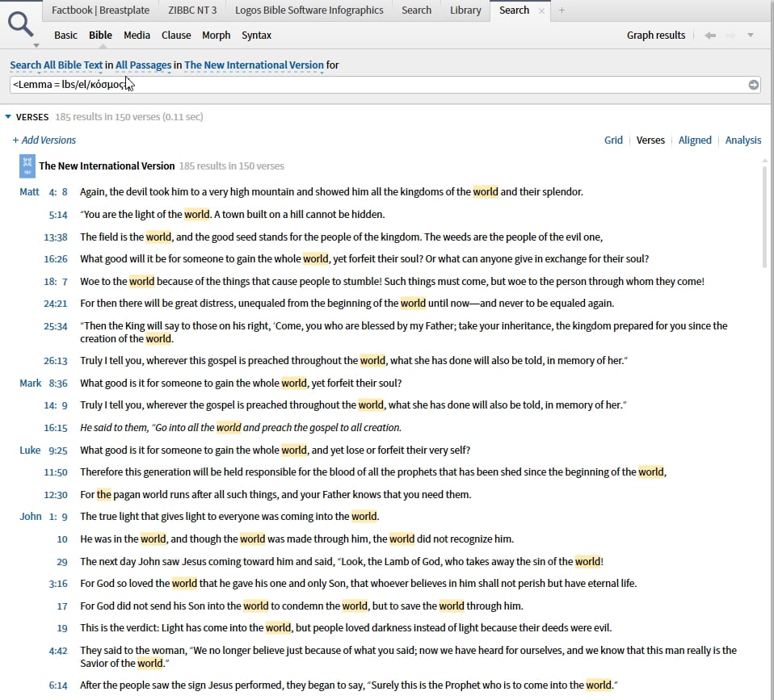Open the Search All Bible Text dropdown

(56, 65)
